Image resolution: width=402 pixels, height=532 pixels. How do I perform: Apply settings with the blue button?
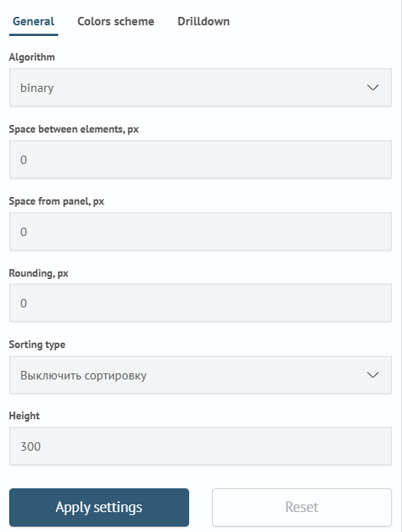pos(99,507)
